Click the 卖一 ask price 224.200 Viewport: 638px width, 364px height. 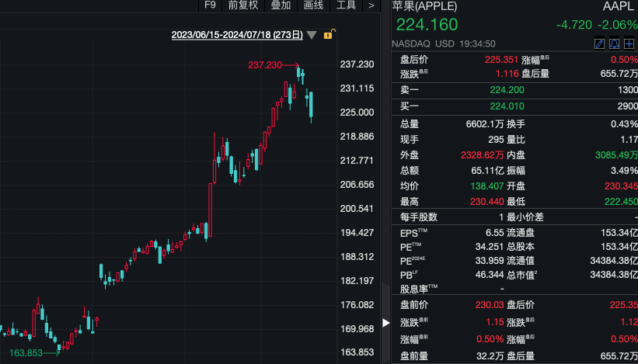click(x=507, y=90)
